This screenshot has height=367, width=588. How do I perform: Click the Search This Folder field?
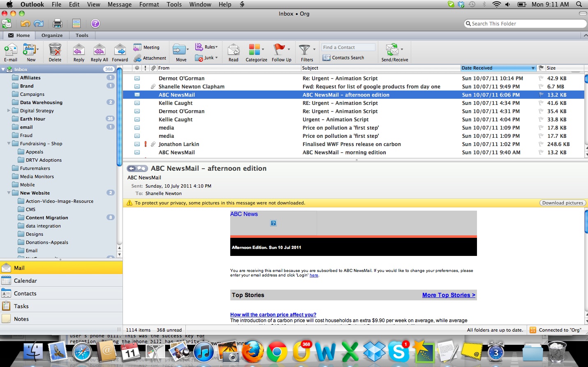(525, 23)
